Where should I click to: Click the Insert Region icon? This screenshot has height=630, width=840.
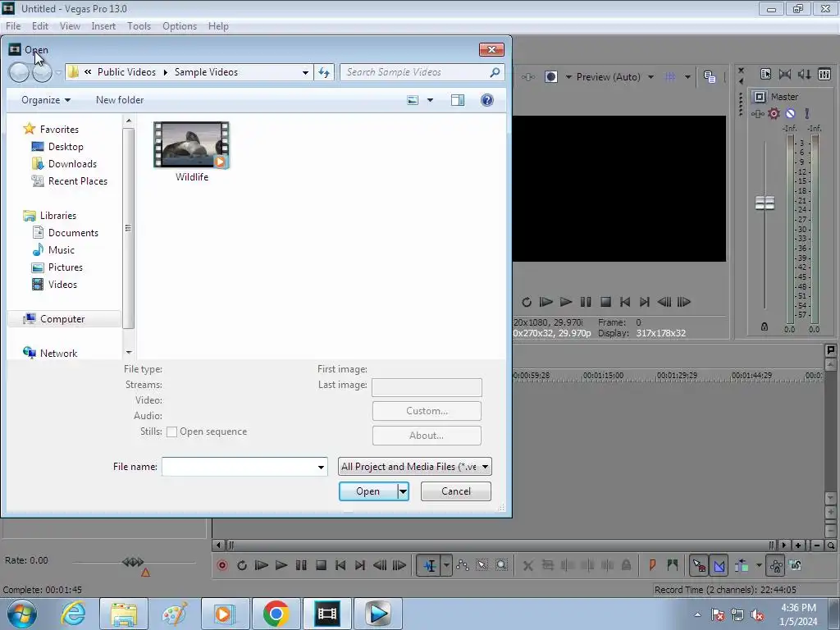tap(673, 565)
